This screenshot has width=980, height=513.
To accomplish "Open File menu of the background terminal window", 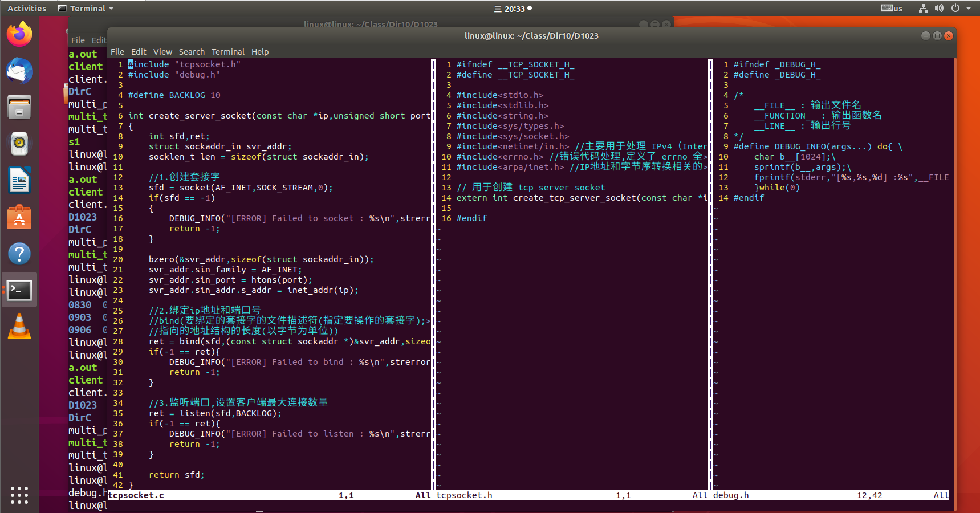I will point(78,40).
